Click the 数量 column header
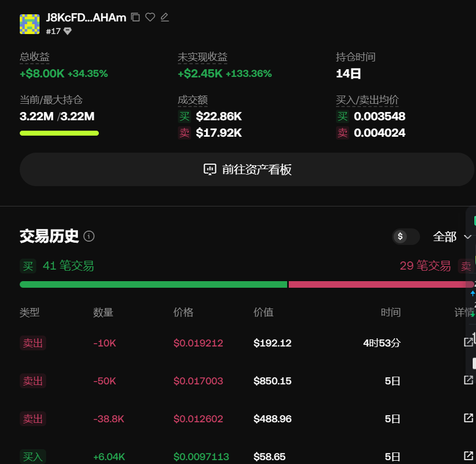Image resolution: width=476 pixels, height=464 pixels. (x=103, y=312)
